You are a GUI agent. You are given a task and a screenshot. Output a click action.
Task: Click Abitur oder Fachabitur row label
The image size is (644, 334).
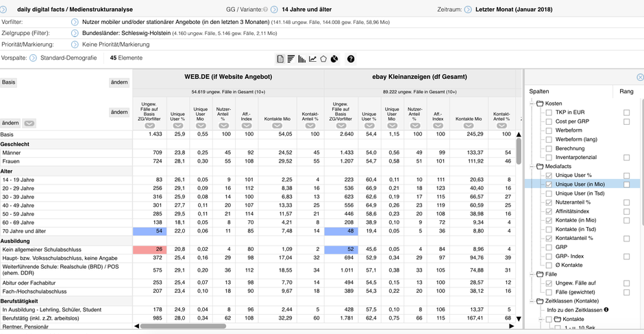[28, 283]
